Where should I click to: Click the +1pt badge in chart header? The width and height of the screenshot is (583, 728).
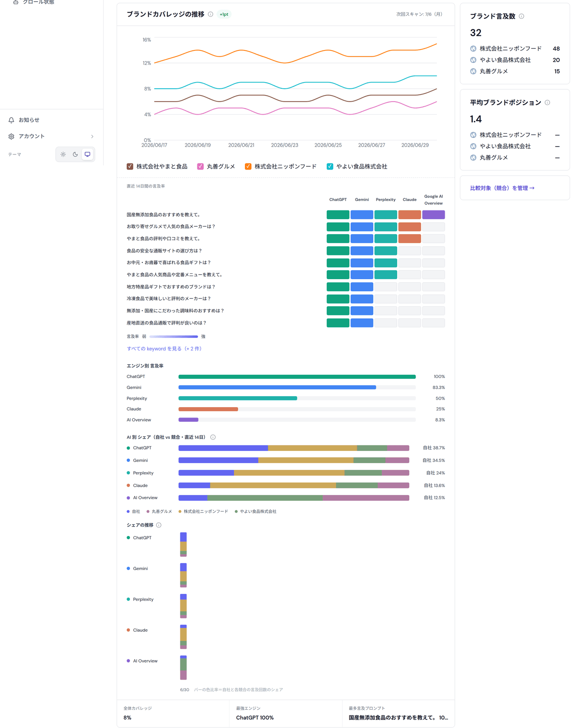(x=224, y=14)
